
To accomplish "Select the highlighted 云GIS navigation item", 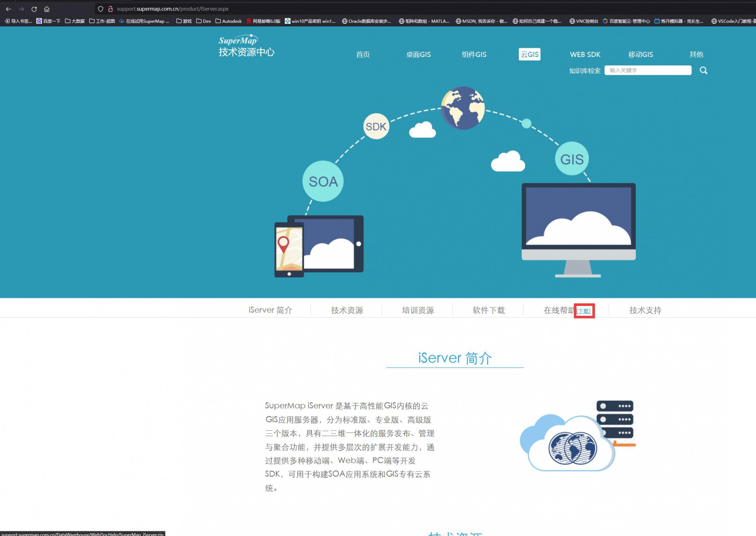I will [530, 55].
